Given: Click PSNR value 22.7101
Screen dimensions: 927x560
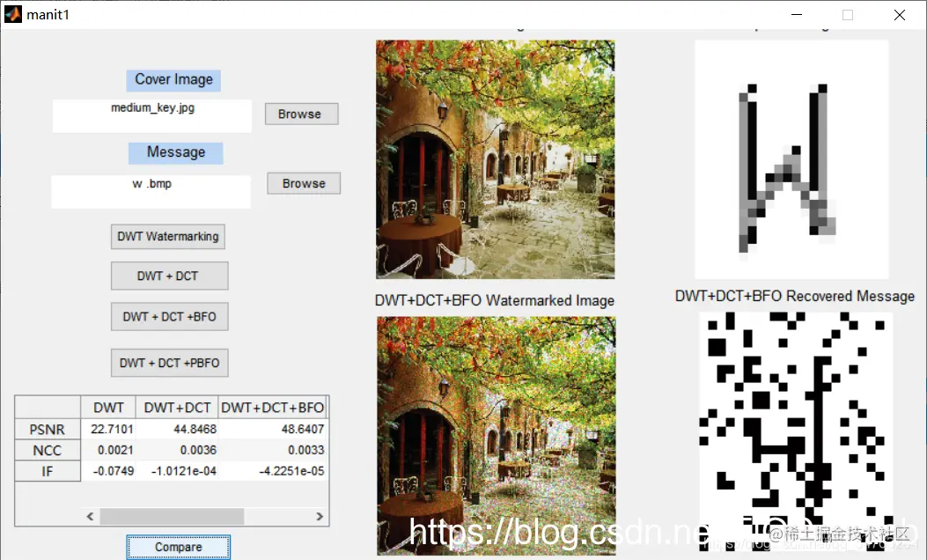Looking at the screenshot, I should point(108,429).
